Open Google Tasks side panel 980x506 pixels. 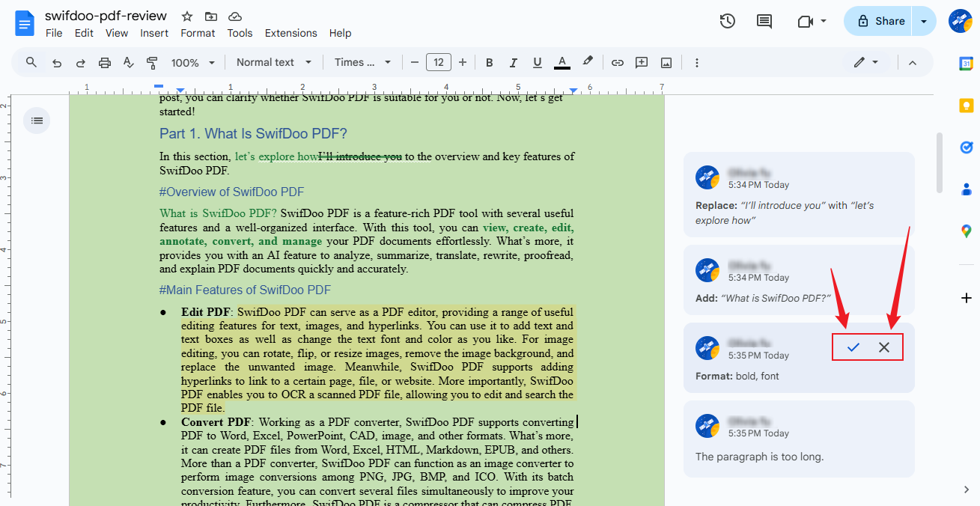(966, 147)
